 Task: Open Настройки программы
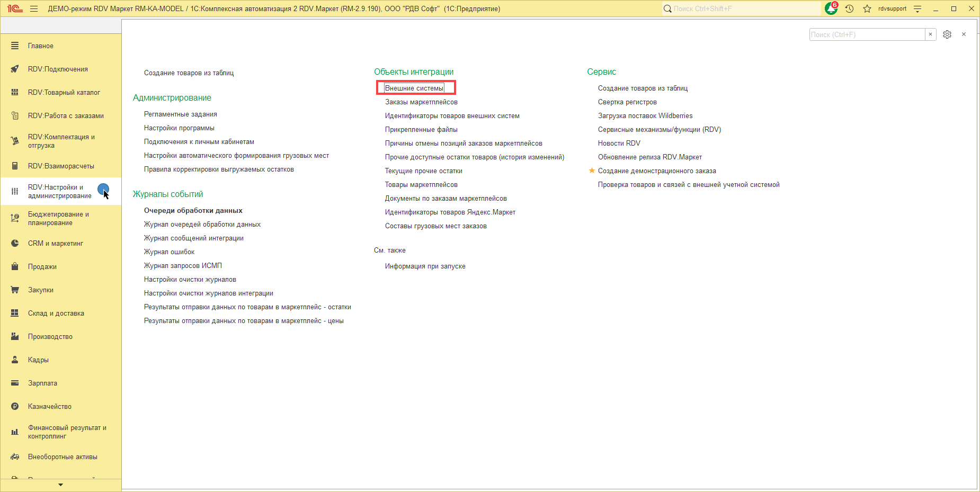pos(179,128)
